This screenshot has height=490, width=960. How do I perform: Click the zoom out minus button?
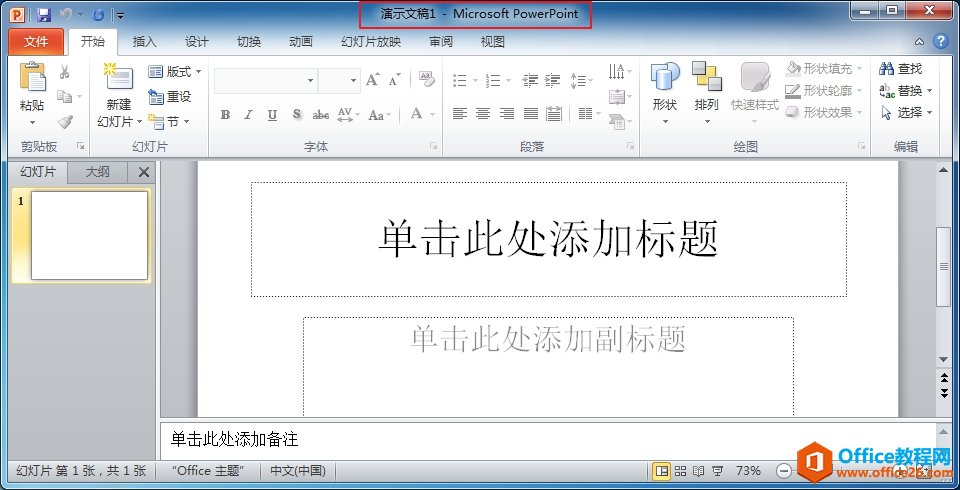click(784, 471)
